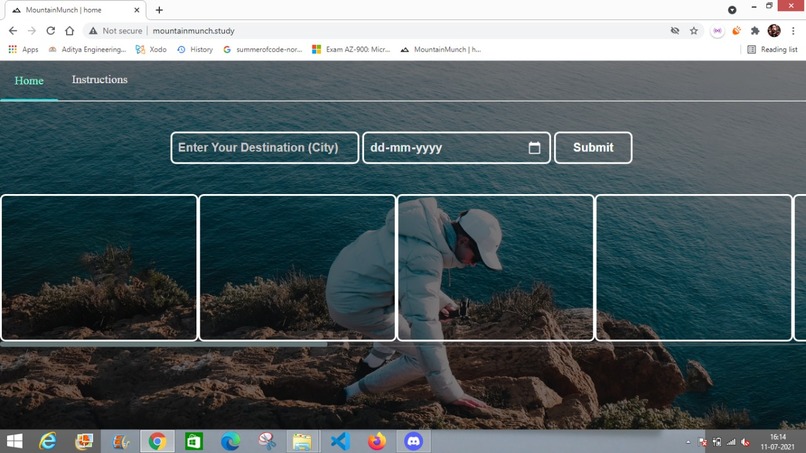Open the Chrome profile avatar
The image size is (806, 453).
[774, 31]
